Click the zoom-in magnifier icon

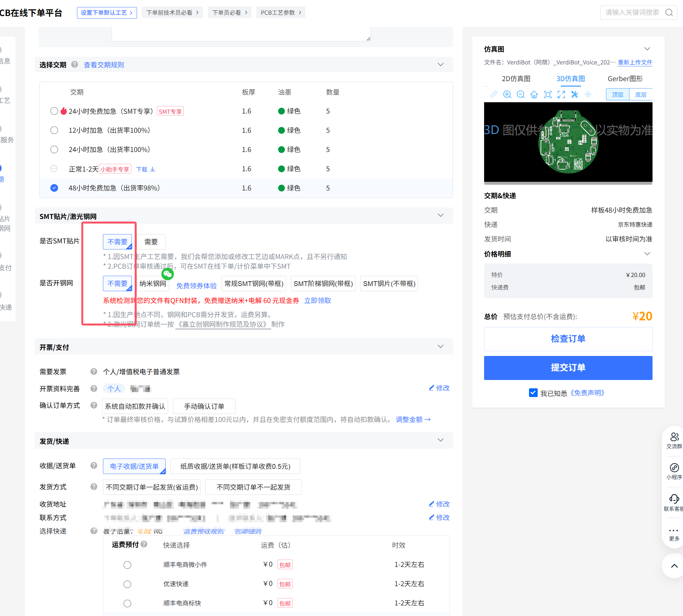[507, 94]
